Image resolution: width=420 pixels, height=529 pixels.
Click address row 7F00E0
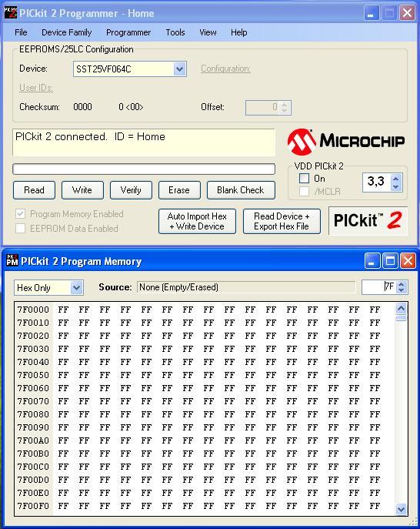pos(33,493)
